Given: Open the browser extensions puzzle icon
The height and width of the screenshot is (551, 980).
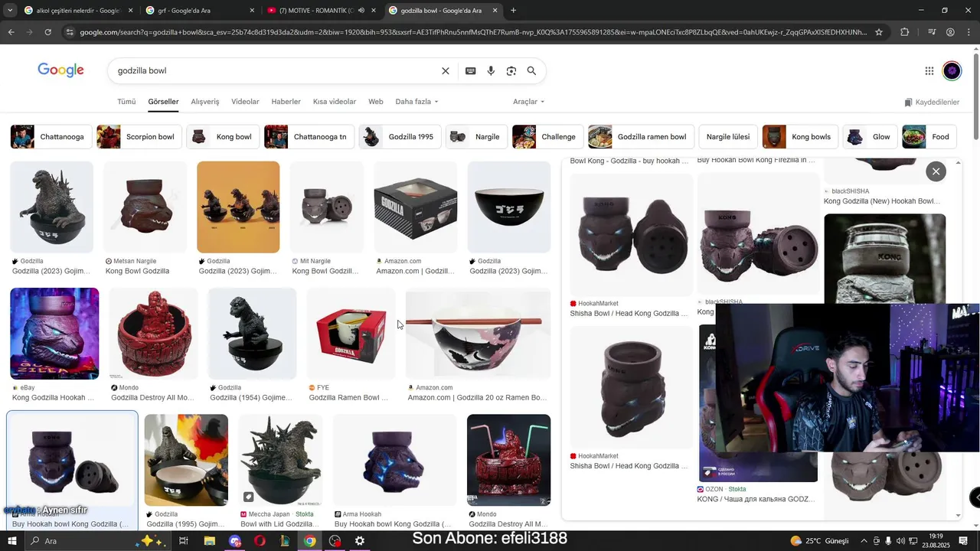Looking at the screenshot, I should [904, 32].
